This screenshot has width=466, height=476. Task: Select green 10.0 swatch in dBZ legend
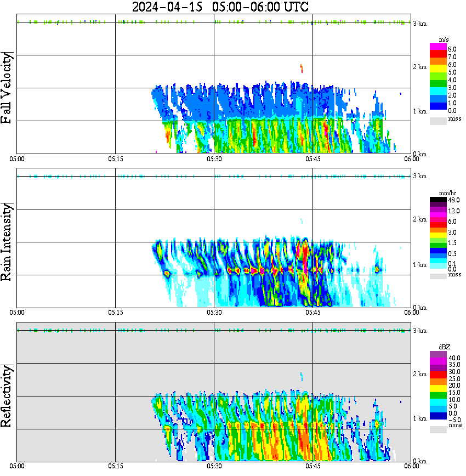[x=438, y=396]
